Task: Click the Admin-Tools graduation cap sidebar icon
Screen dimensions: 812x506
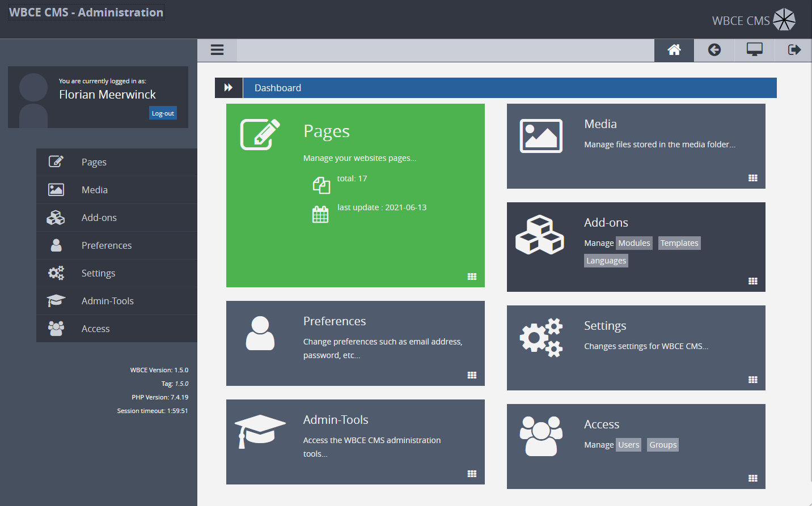Action: (56, 301)
